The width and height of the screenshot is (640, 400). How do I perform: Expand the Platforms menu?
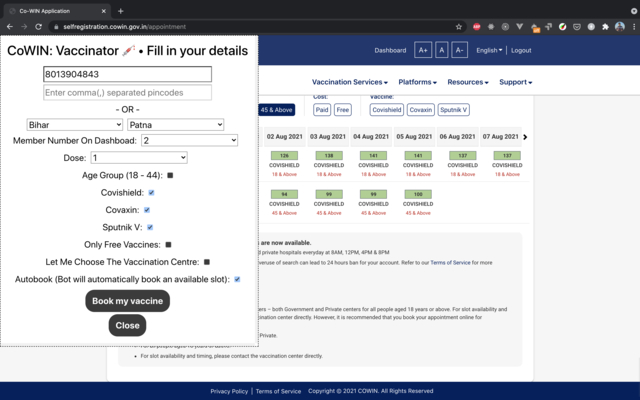pos(418,82)
